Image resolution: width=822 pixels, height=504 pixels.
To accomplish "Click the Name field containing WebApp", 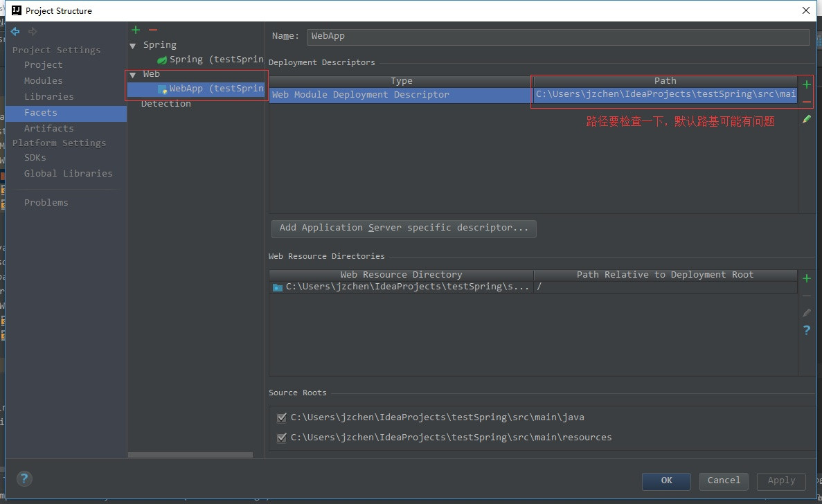I will tap(557, 37).
